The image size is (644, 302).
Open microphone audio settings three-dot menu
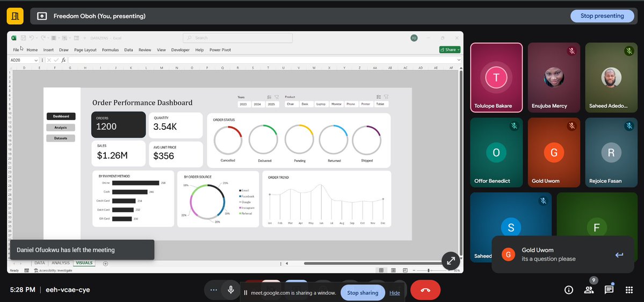coord(213,290)
